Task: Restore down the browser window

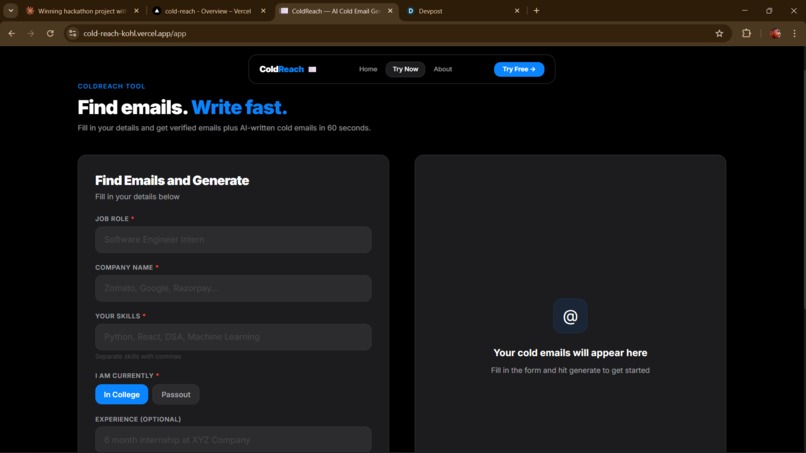Action: (x=769, y=11)
